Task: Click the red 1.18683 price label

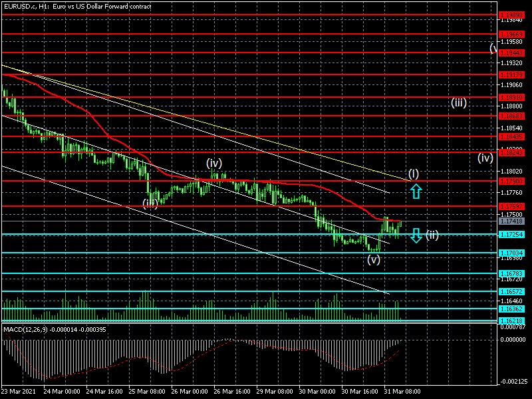Action: 511,116
